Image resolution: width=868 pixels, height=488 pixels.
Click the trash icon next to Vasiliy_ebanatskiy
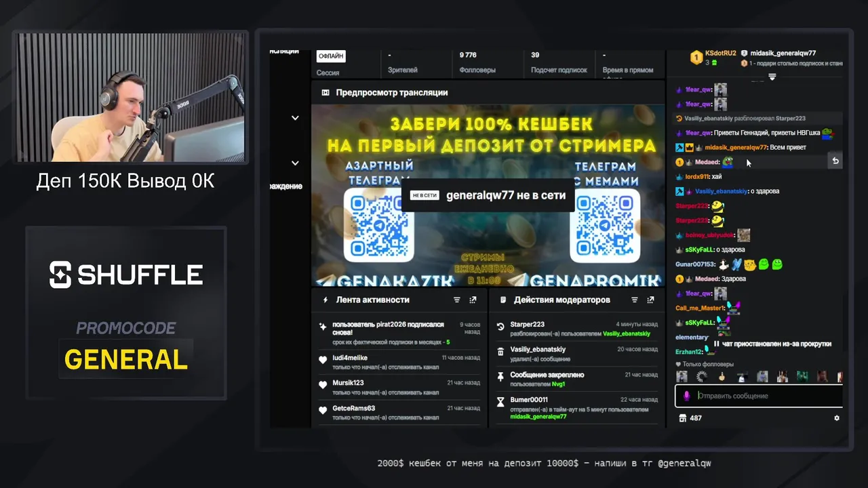point(500,352)
